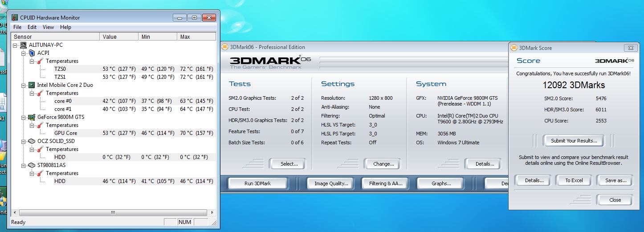Image resolution: width=644 pixels, height=232 pixels.
Task: Collapse Temperatures under Intel Mobile Core 2 Duo
Action: [x=32, y=93]
